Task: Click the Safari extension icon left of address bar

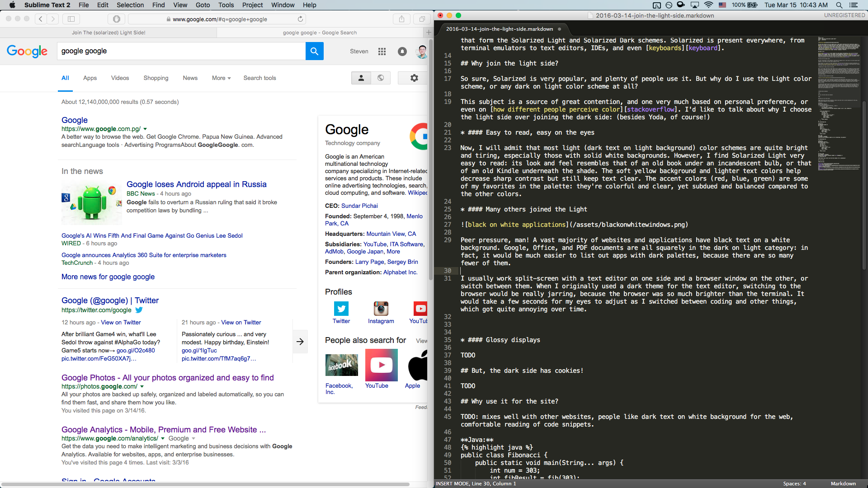Action: click(117, 19)
